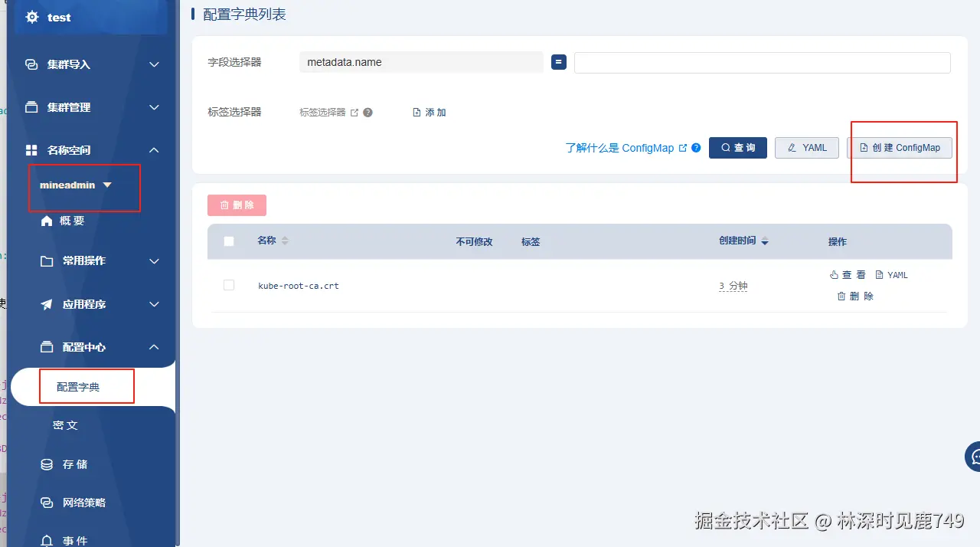Click 删除 in kube-root-ca.crt row

pos(855,296)
